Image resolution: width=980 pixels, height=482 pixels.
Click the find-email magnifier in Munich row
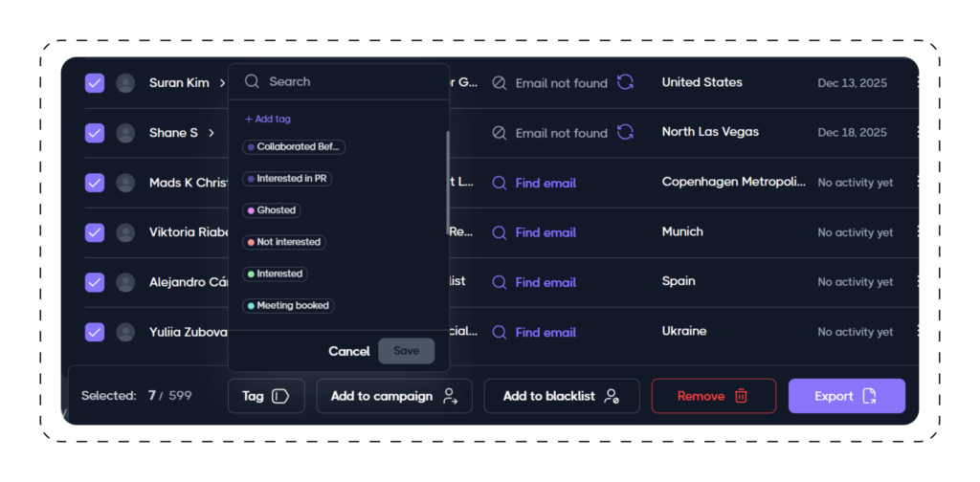coord(499,232)
